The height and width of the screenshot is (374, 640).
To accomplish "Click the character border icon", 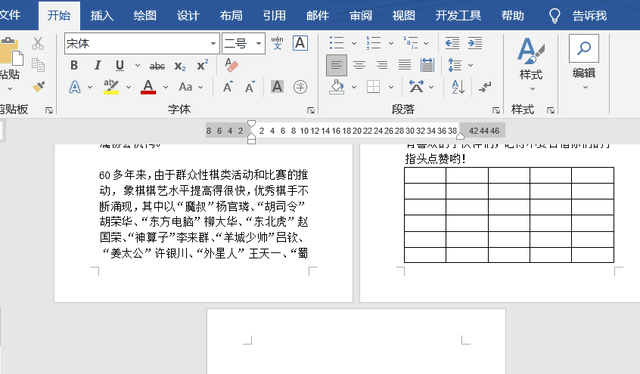I will (x=300, y=43).
